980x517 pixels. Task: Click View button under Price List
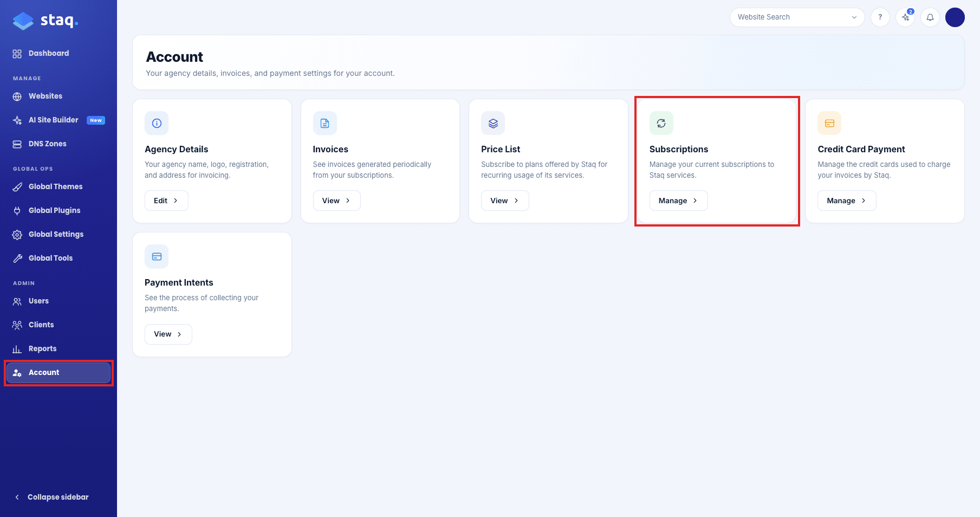(x=505, y=201)
